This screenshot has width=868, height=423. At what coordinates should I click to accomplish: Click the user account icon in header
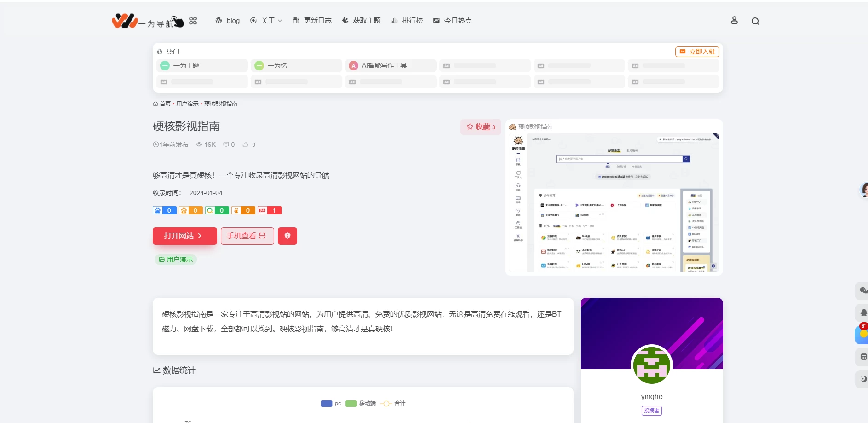[734, 21]
